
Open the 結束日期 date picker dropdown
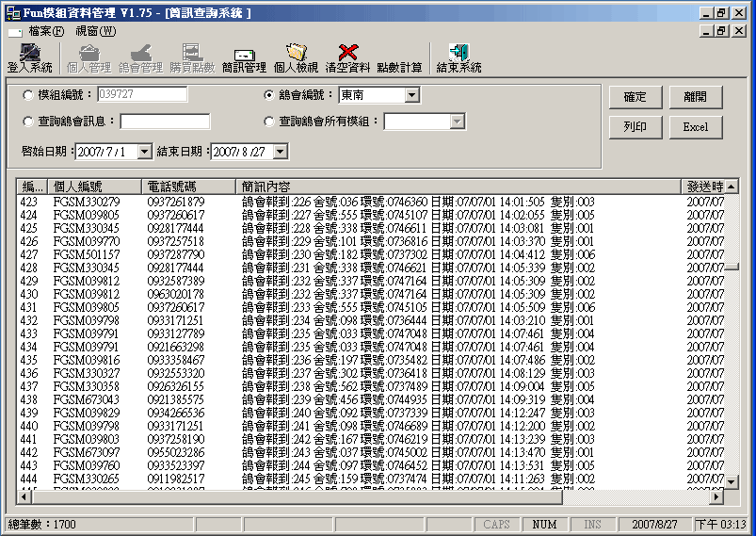click(280, 152)
